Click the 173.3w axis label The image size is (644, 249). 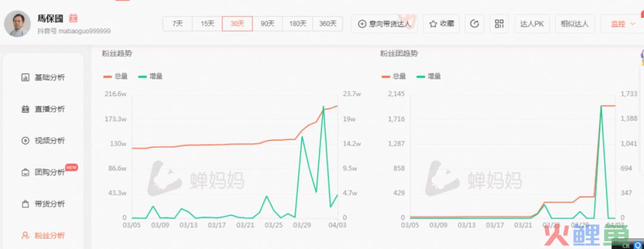click(x=116, y=119)
